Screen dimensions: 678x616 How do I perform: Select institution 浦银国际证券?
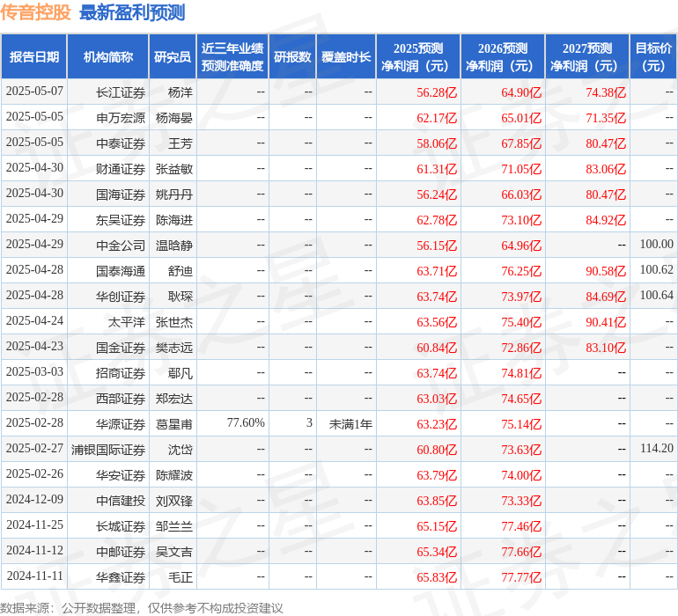108,450
